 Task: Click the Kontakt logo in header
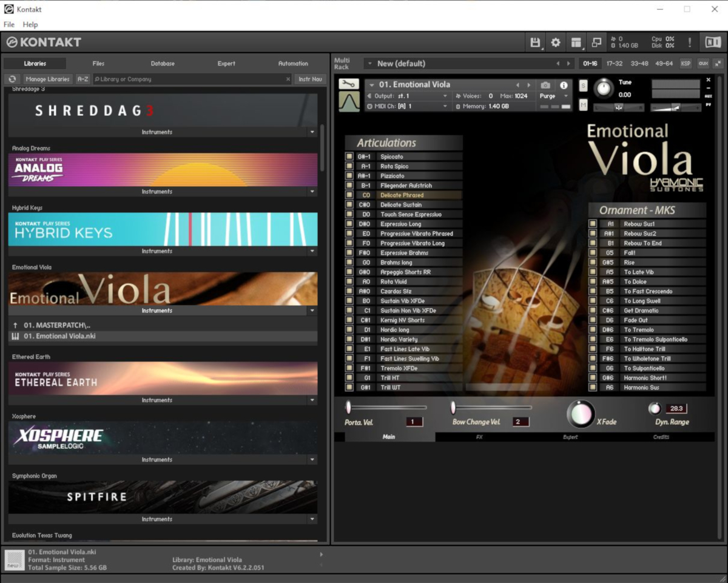click(44, 42)
